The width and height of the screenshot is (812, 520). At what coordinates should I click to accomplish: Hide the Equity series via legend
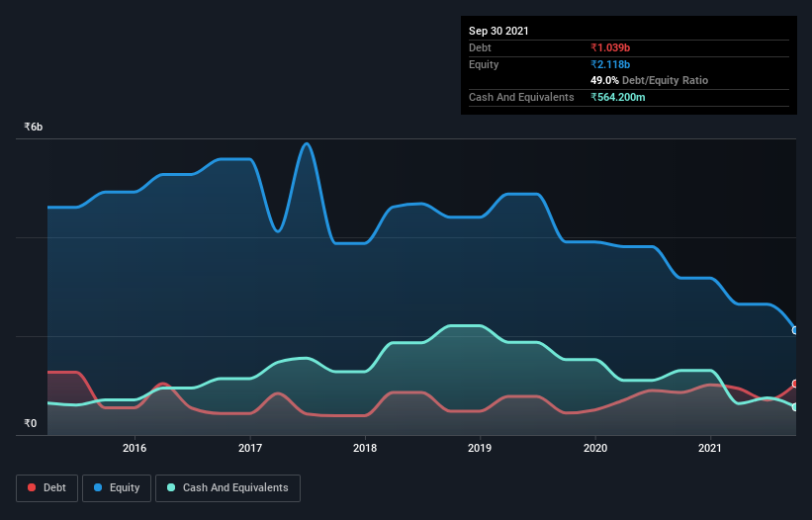pyautogui.click(x=118, y=488)
